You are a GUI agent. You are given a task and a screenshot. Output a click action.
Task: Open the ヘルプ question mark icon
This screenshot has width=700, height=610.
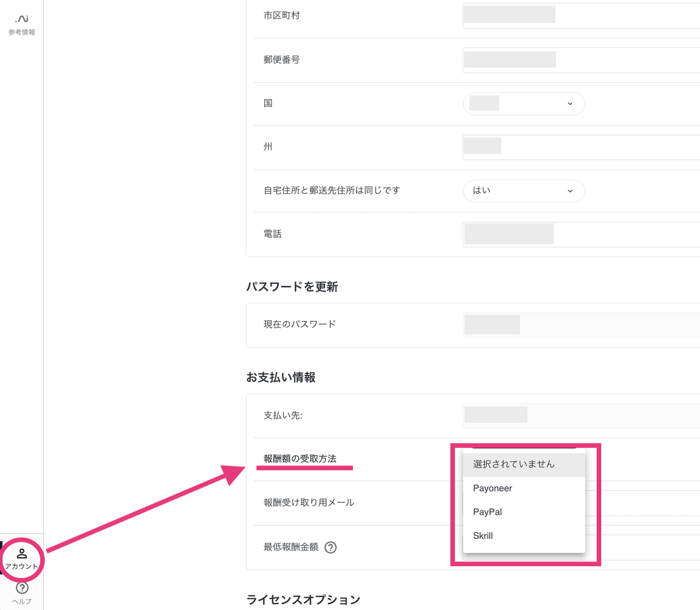pyautogui.click(x=22, y=588)
